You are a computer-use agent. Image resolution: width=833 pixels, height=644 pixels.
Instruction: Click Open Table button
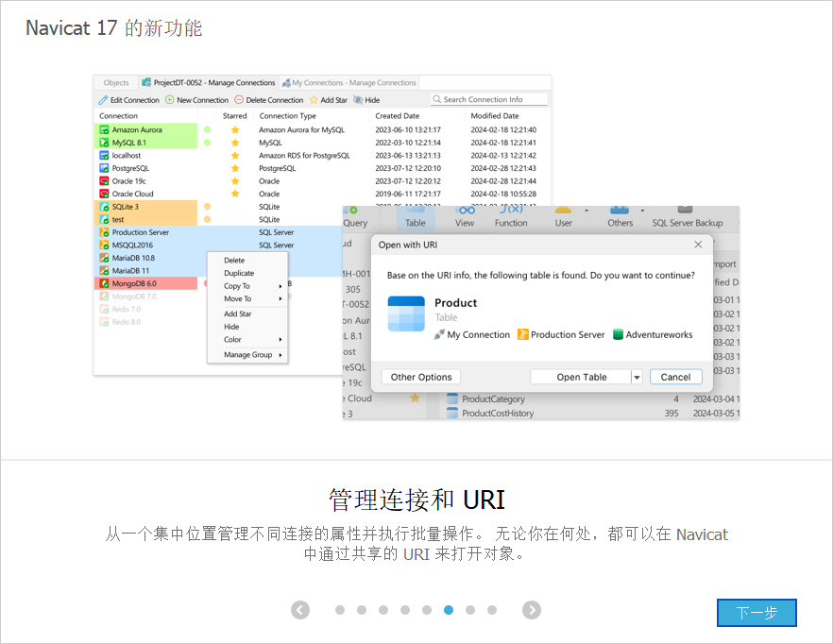[581, 377]
